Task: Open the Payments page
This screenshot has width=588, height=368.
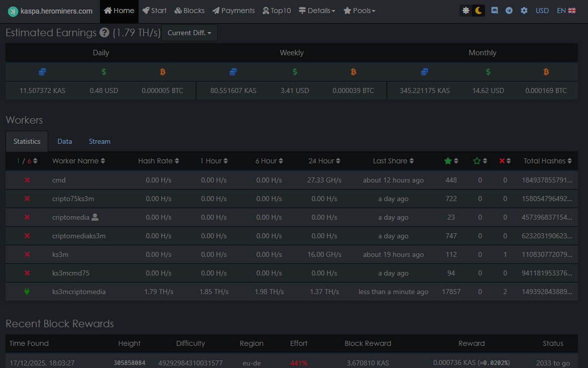Action: 233,11
